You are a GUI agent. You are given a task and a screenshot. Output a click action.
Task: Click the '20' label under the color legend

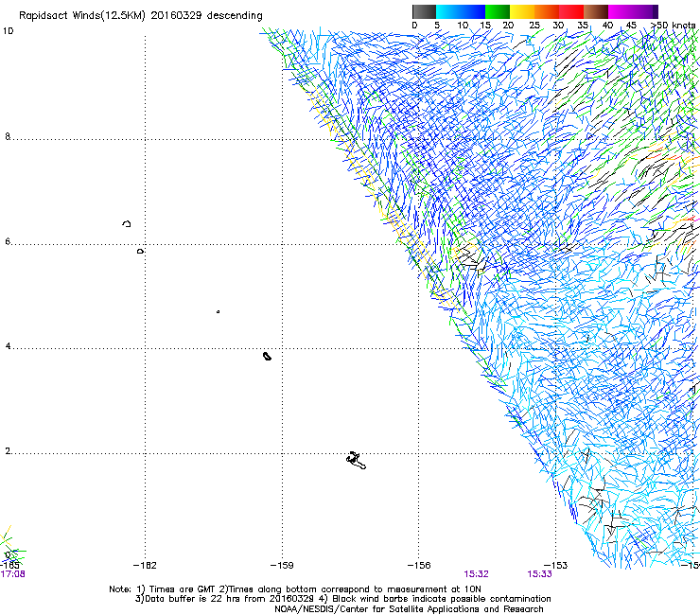pos(508,26)
